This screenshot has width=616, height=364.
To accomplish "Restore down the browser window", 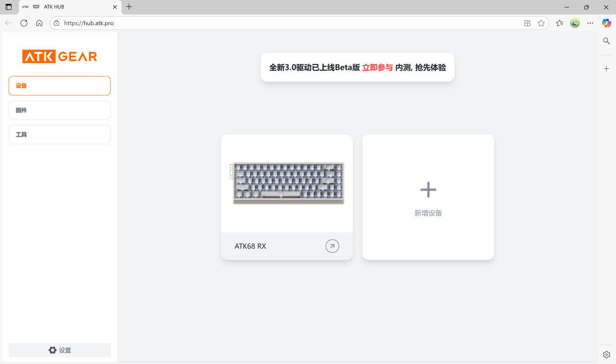I will (586, 7).
